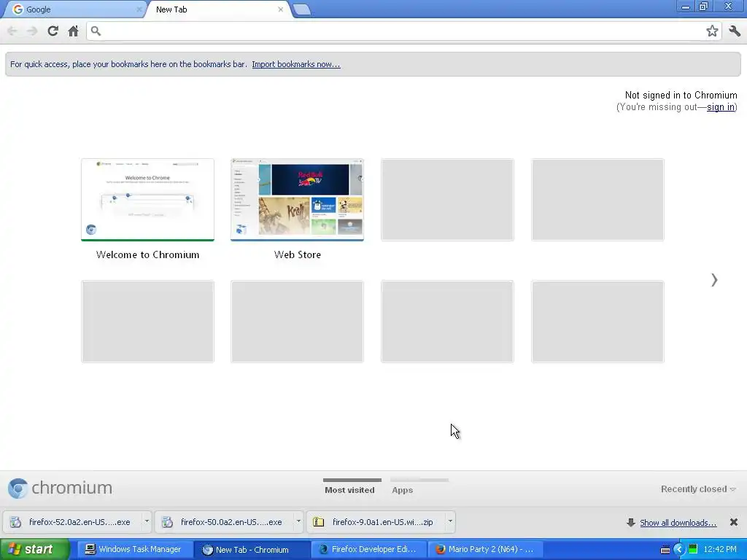Click the green monitor tray icon
Screen dimensions: 747x560
point(693,549)
